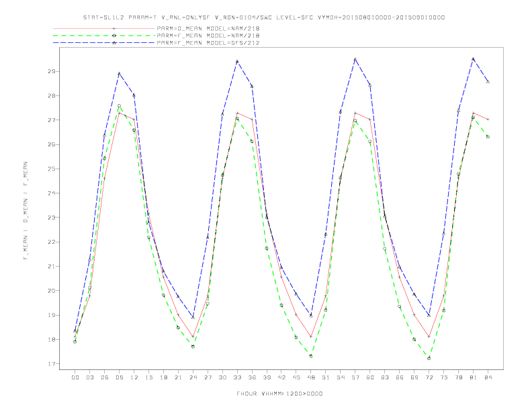Click y-axis tick label 22
Screen dimensions: 532x411
52,242
